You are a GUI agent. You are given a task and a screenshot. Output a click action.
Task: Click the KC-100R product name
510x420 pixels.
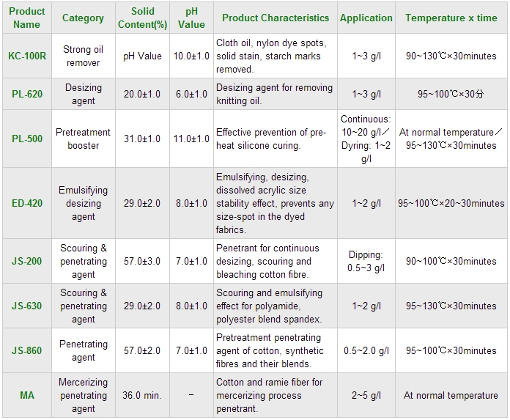tap(27, 56)
